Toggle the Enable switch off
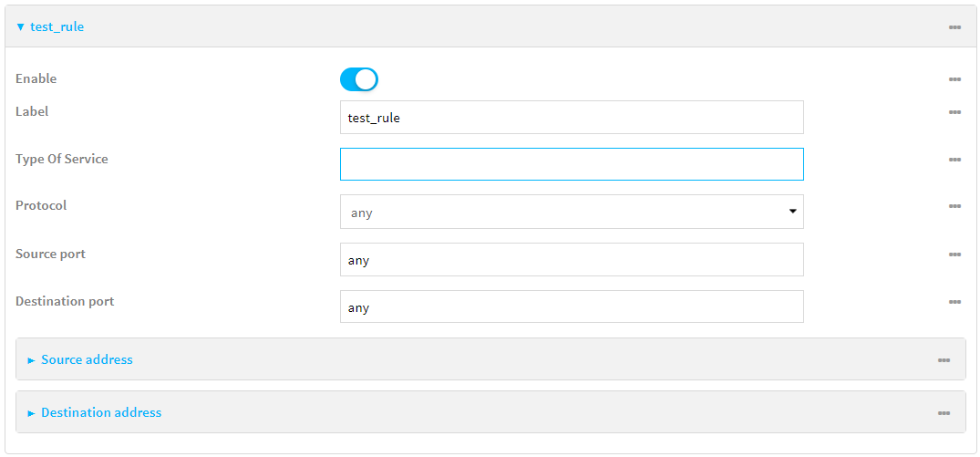Screen dimensions: 980x457 pyautogui.click(x=358, y=79)
